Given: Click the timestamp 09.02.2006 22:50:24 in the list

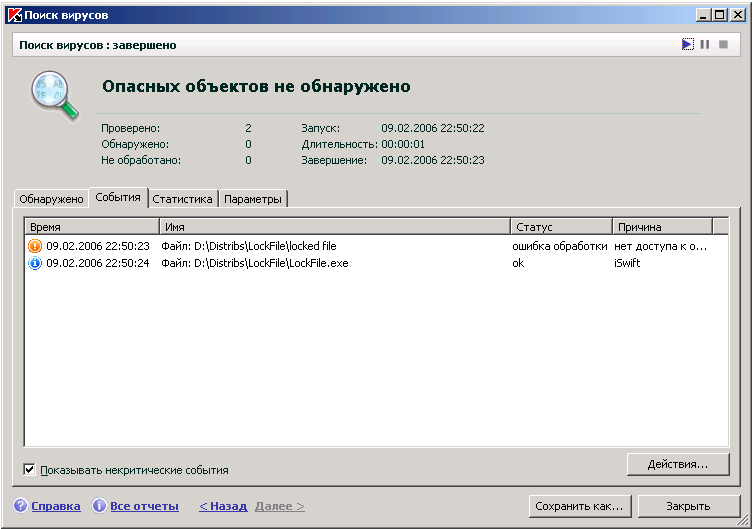Looking at the screenshot, I should point(98,263).
